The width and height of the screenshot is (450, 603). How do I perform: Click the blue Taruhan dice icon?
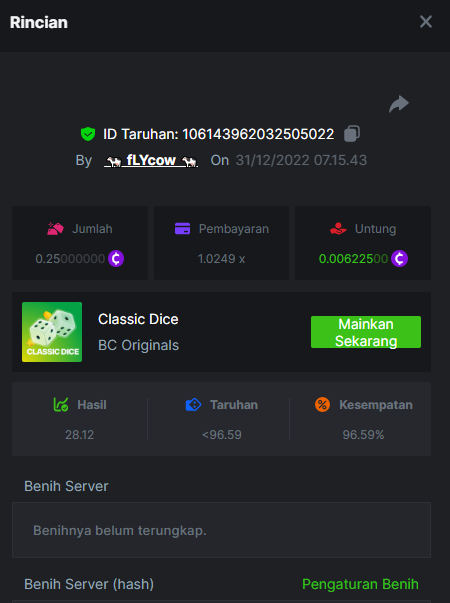(x=193, y=405)
